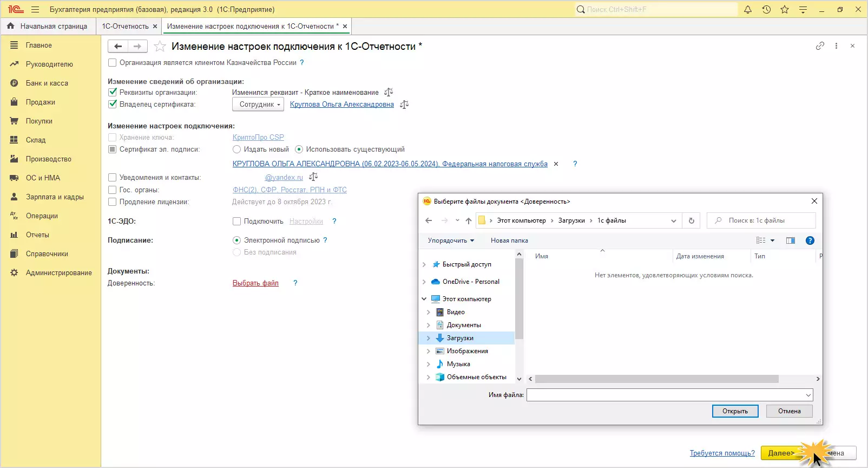Screen dimensions: 868x468
Task: Copy link to this form icon
Action: [x=820, y=46]
